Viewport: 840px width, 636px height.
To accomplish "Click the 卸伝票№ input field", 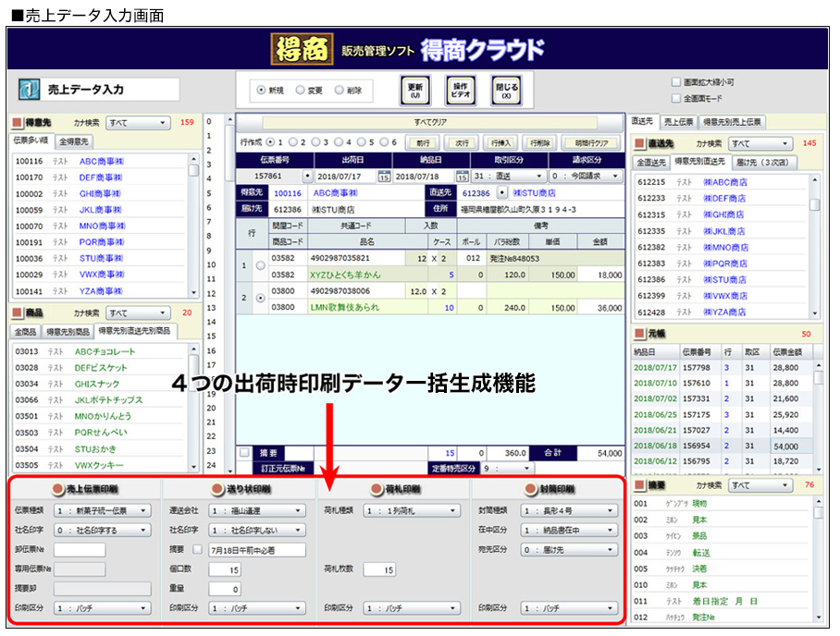I will 80,549.
